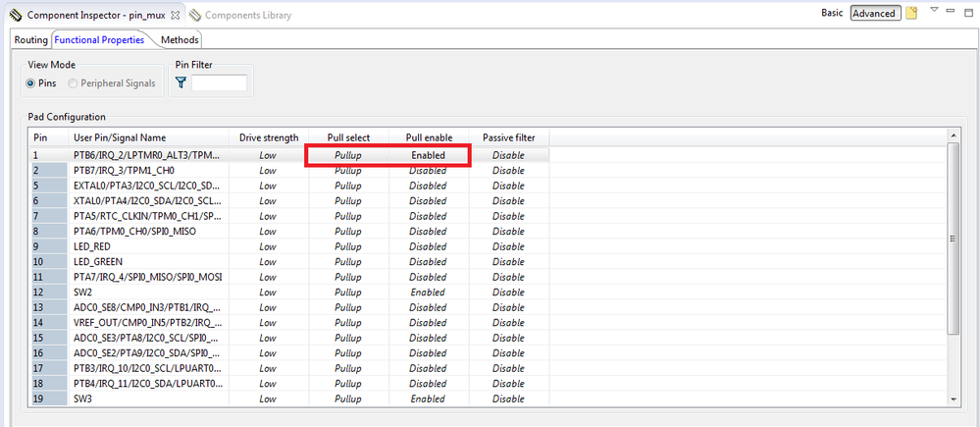Open the view menu triangle in toolbar

click(x=934, y=10)
